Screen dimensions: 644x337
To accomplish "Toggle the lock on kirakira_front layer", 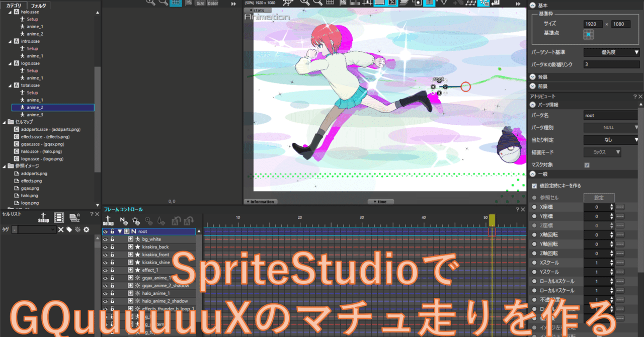I will (113, 255).
